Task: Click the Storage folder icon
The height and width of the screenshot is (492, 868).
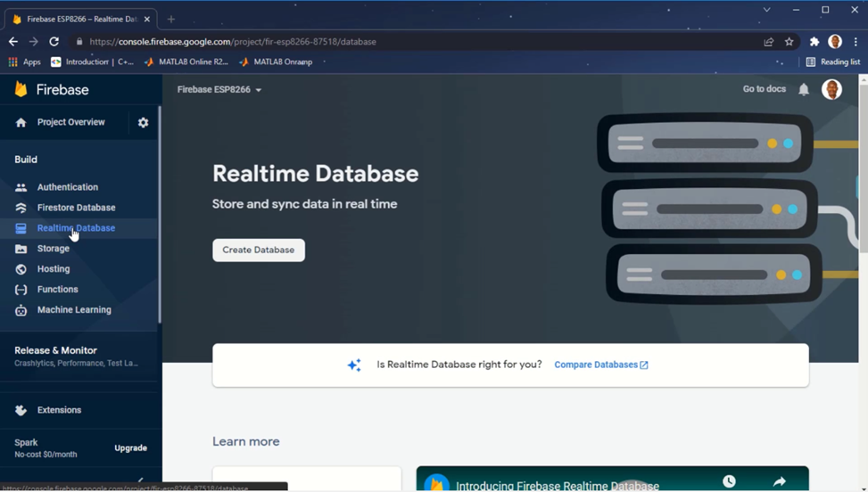Action: (x=21, y=249)
